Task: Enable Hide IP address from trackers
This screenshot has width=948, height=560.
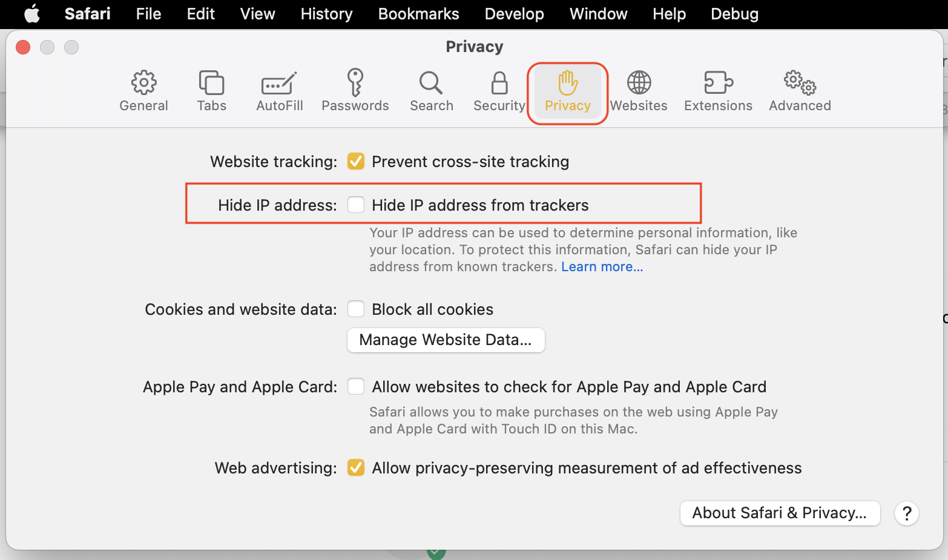Action: [356, 205]
